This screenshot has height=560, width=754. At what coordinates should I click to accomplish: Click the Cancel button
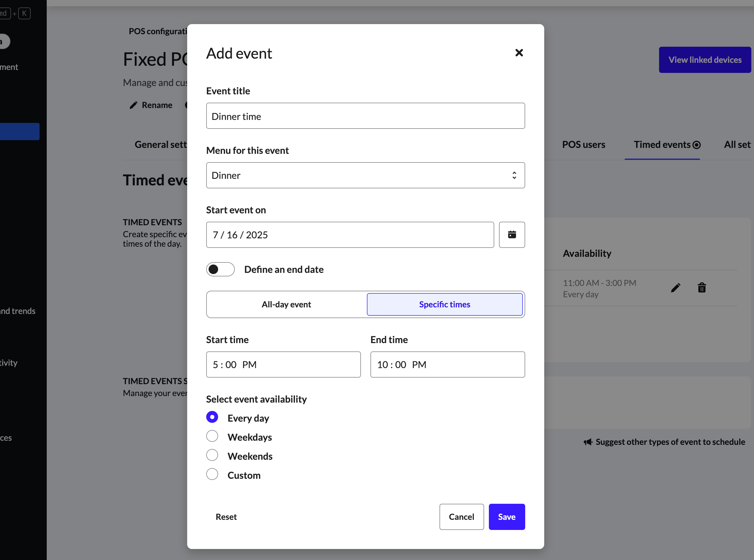461,517
